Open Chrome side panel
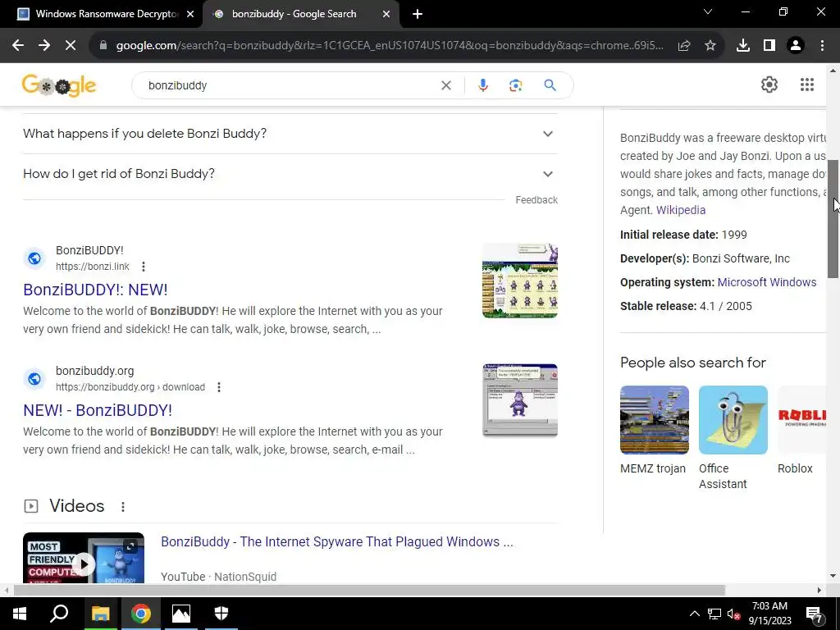Screen dimensions: 840x630 (x=769, y=46)
